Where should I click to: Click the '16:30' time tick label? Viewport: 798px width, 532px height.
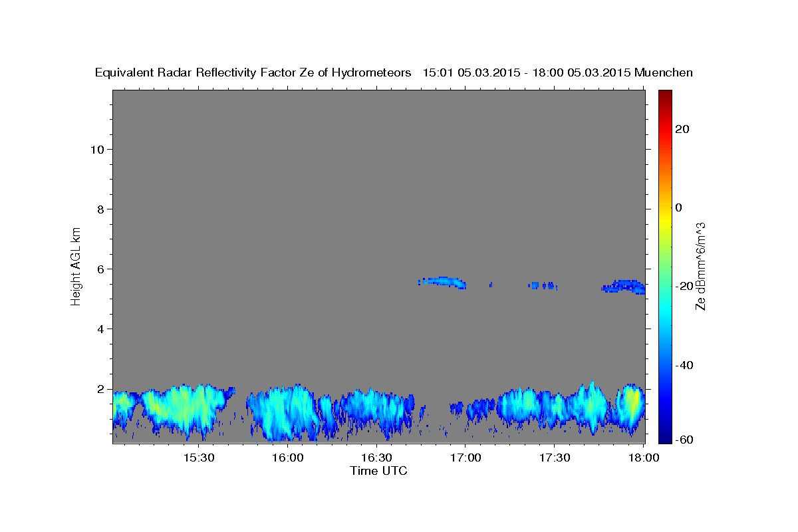click(x=377, y=458)
